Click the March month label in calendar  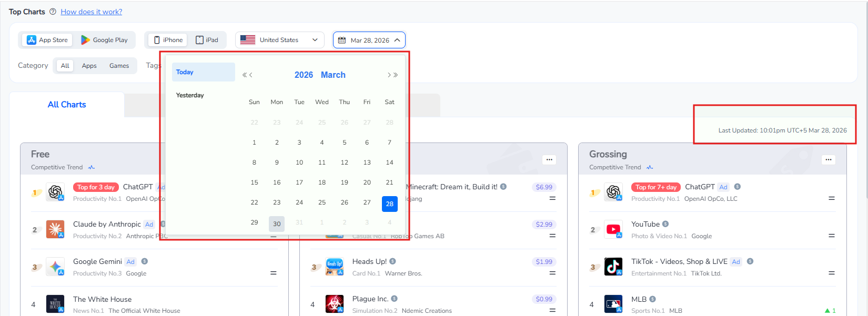point(333,75)
